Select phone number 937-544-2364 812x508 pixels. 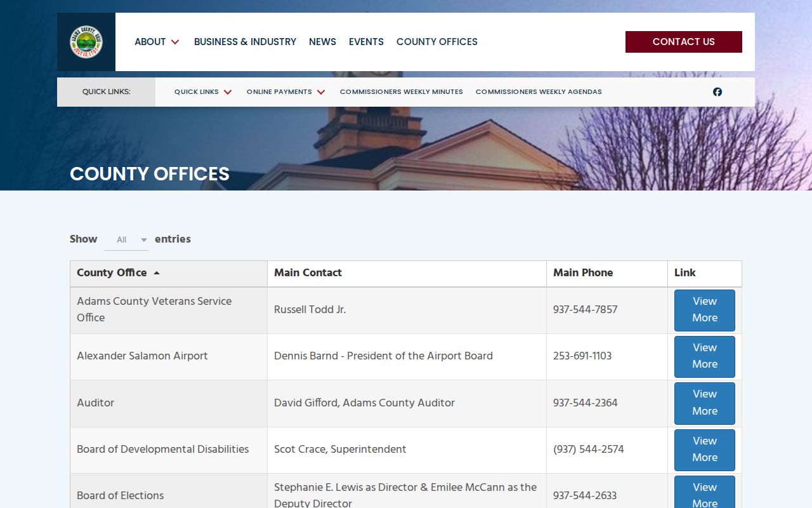click(585, 403)
